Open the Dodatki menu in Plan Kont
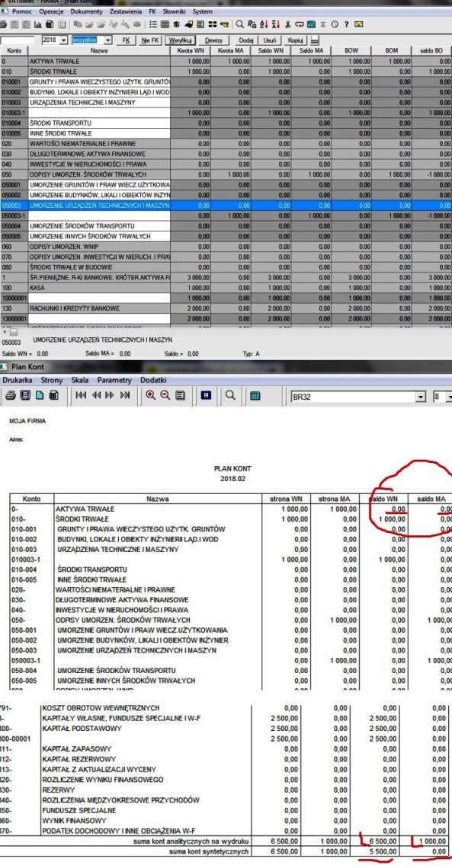This screenshot has width=452, height=868. point(153,380)
